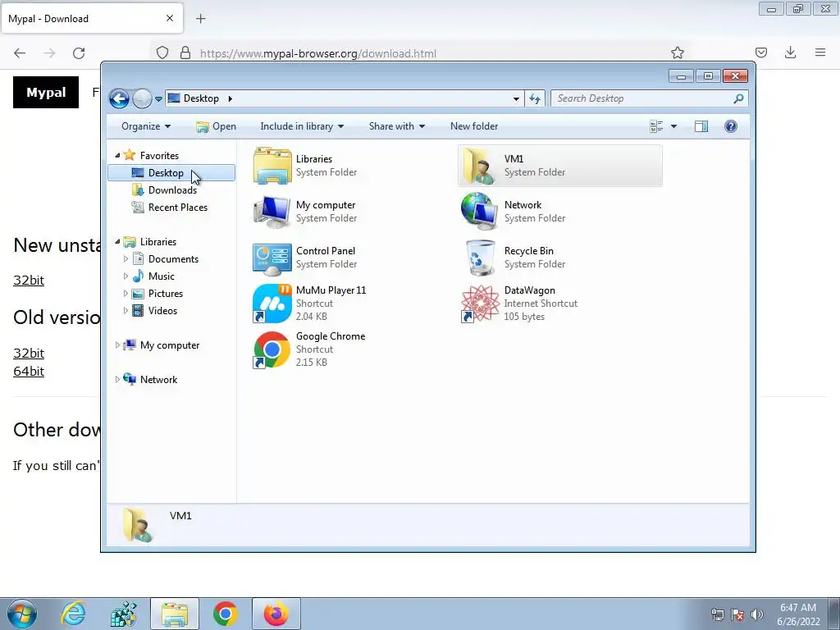
Task: Click the 32bit link under New unstable
Action: 29,281
